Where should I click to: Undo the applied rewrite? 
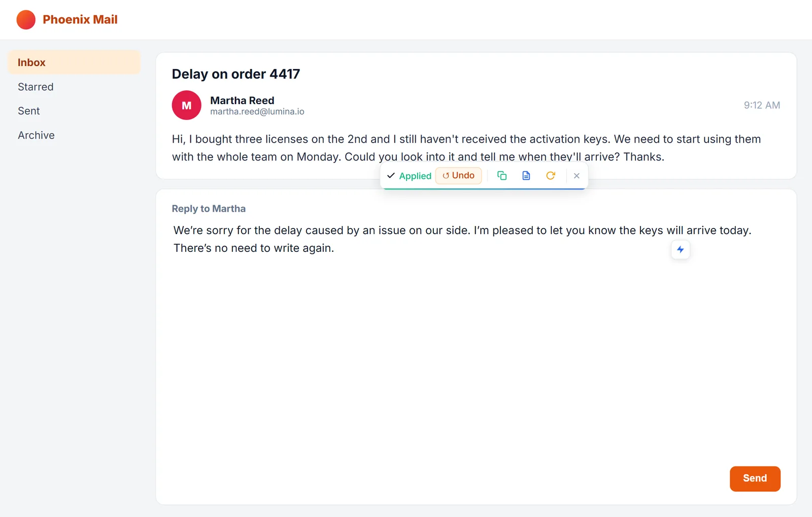coord(458,176)
